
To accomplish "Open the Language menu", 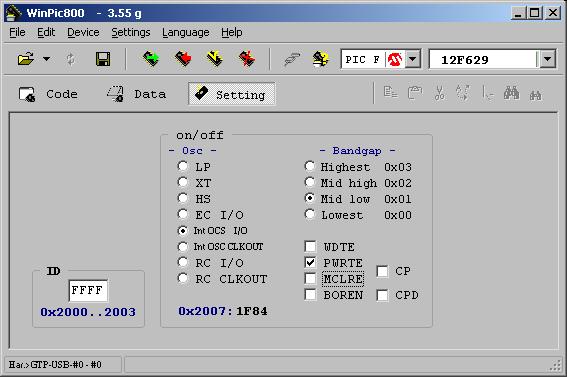I will [186, 33].
